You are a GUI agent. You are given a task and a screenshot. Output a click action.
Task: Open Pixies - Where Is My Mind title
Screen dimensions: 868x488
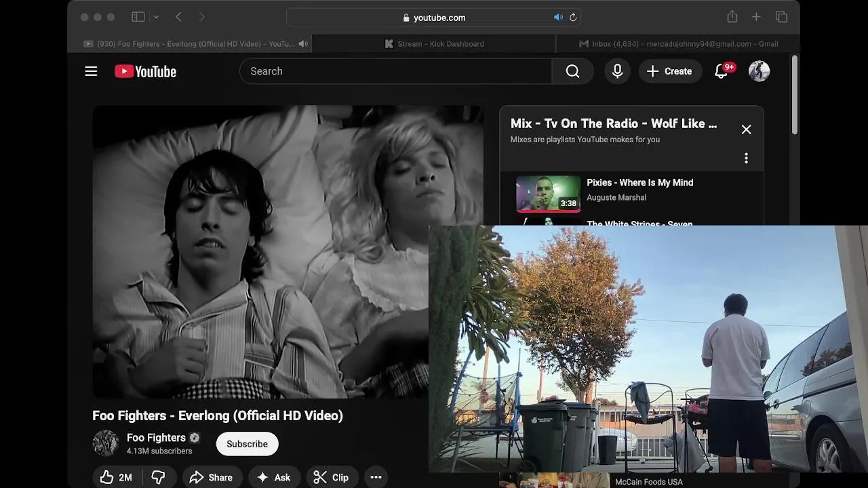pos(639,182)
